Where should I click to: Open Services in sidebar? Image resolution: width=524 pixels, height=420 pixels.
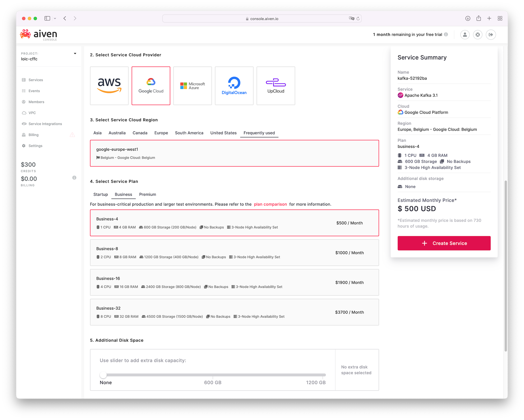coord(36,80)
